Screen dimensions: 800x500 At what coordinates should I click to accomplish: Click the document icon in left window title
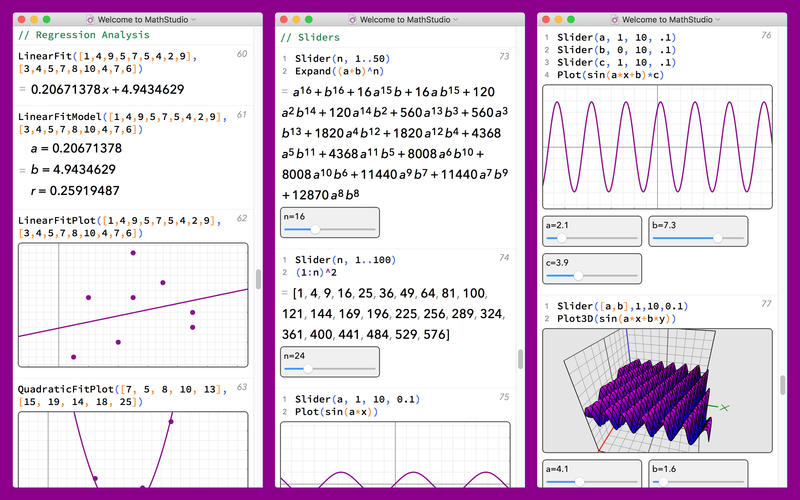(90, 20)
